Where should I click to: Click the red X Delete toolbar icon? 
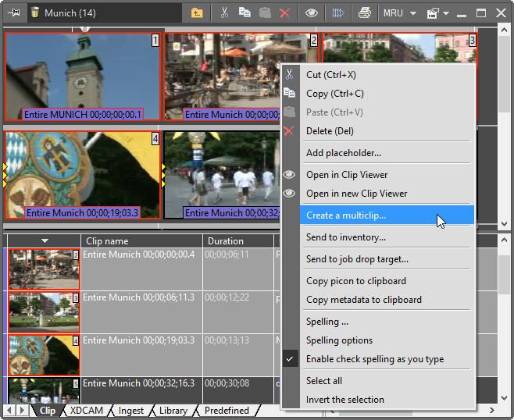285,12
